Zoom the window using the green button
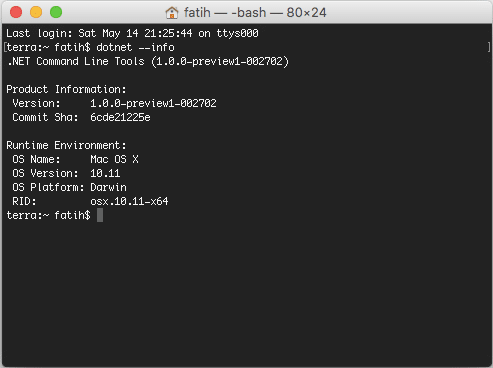Viewport: 493px width, 368px height. click(56, 12)
